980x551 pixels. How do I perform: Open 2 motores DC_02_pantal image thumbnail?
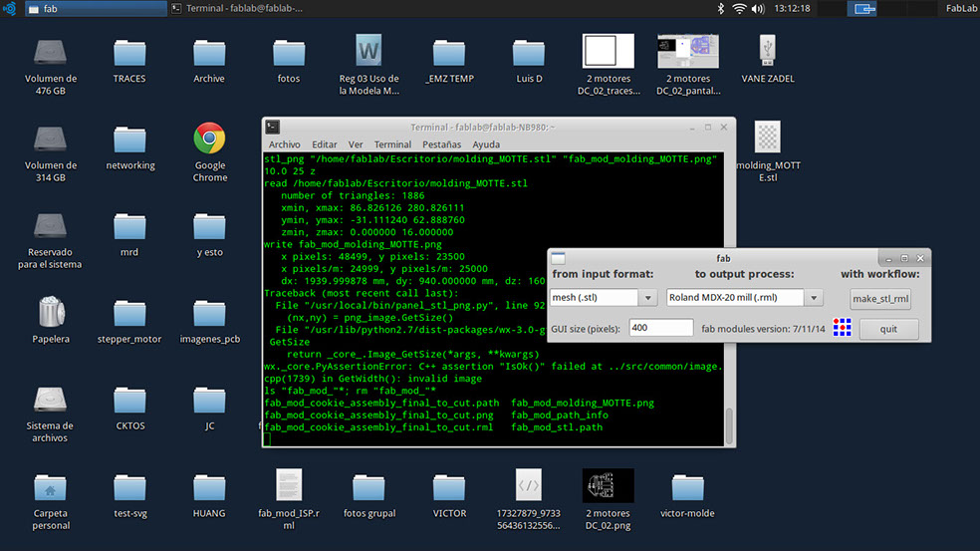click(x=688, y=51)
